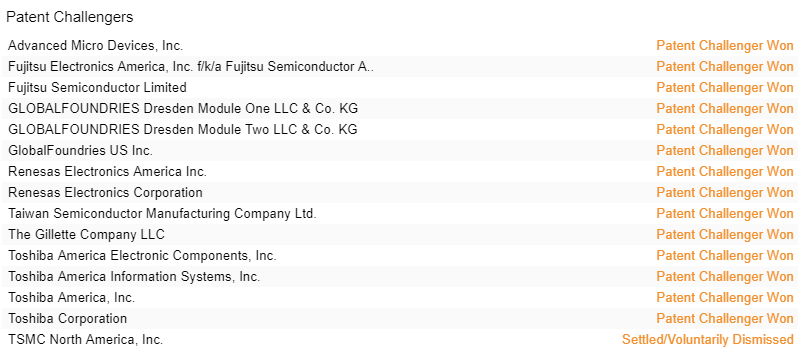Click The Gillette Company LLC
The image size is (810, 361).
click(x=86, y=235)
